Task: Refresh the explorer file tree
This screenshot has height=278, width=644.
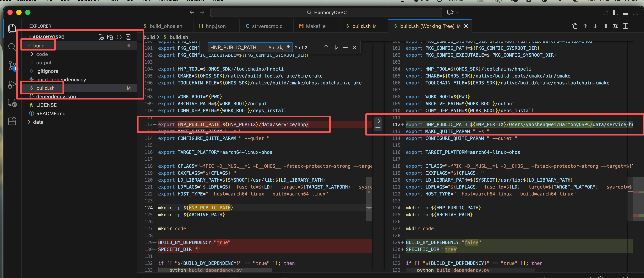Action: click(x=119, y=37)
